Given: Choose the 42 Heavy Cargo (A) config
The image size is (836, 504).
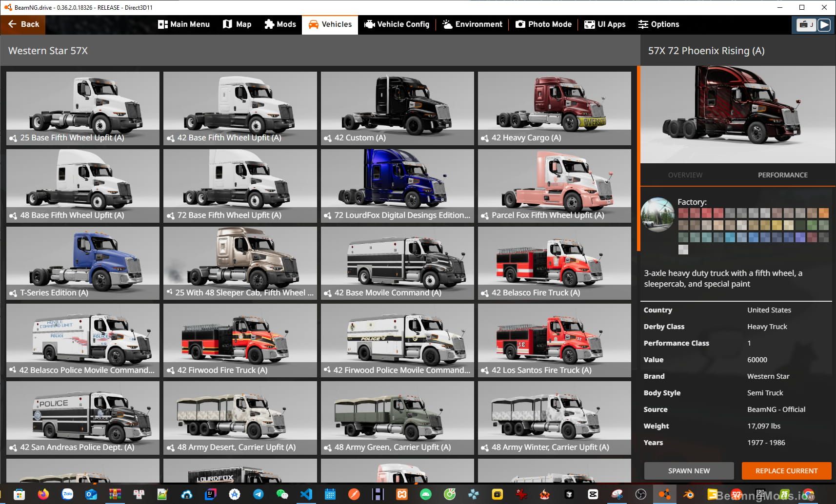Looking at the screenshot, I should click(554, 108).
